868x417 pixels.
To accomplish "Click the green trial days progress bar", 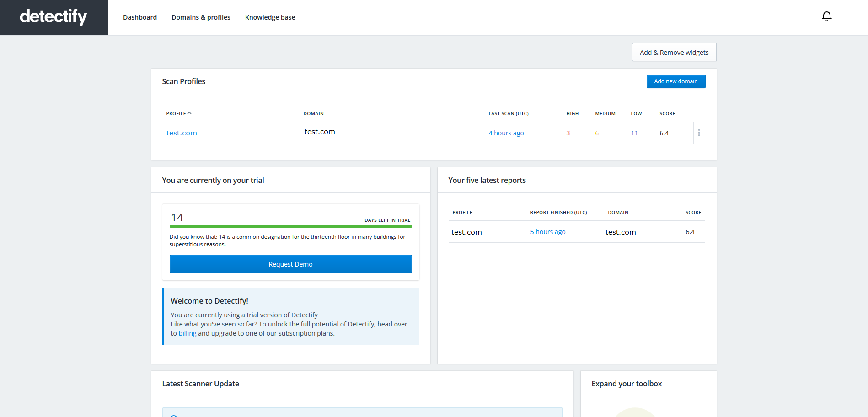I will click(x=291, y=226).
